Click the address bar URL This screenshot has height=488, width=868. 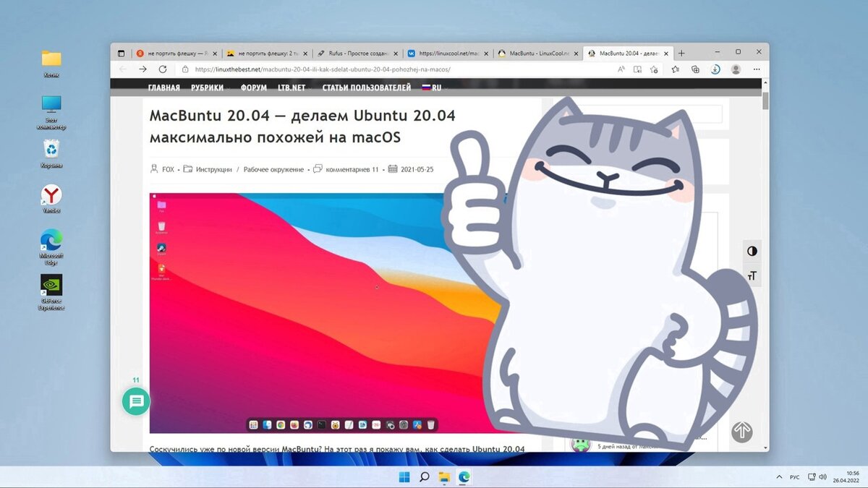coord(323,69)
